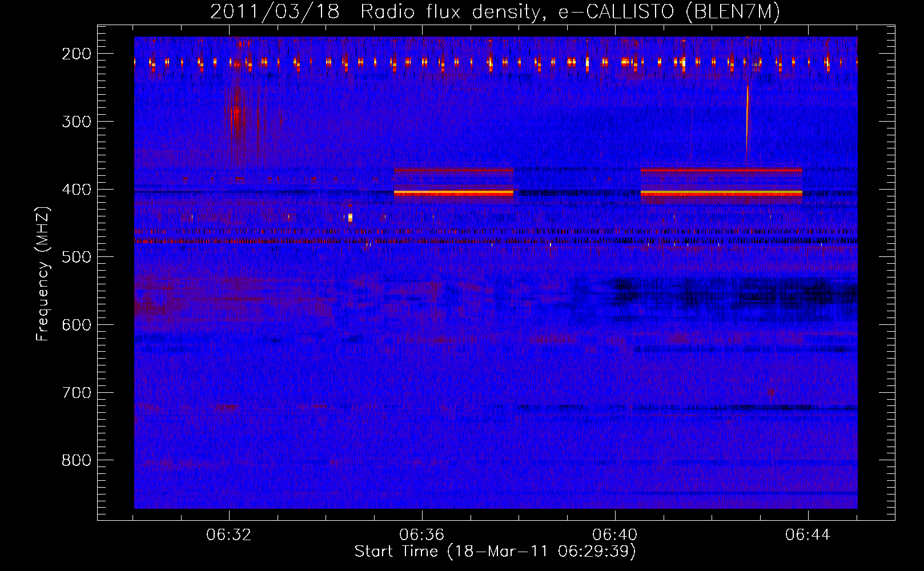924x571 pixels.
Task: Click the '06:44' time axis label
Action: point(808,535)
